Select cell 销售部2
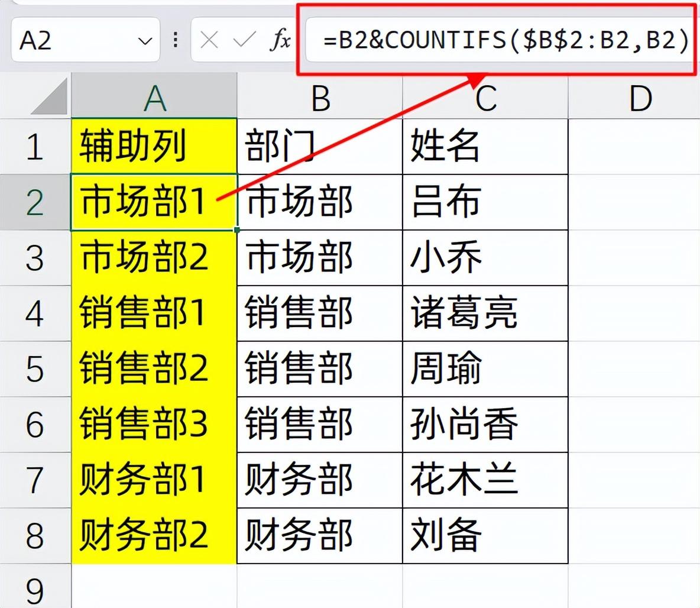700x608 pixels. coord(154,369)
